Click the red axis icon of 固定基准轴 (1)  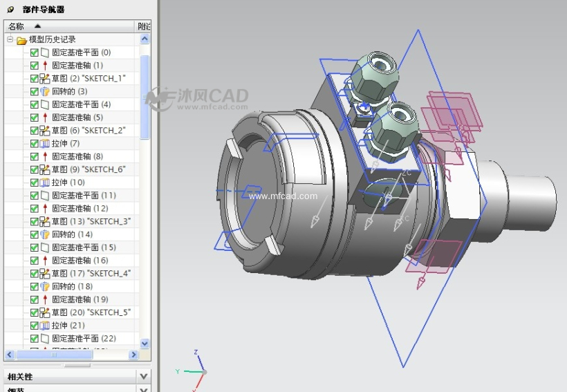click(45, 66)
